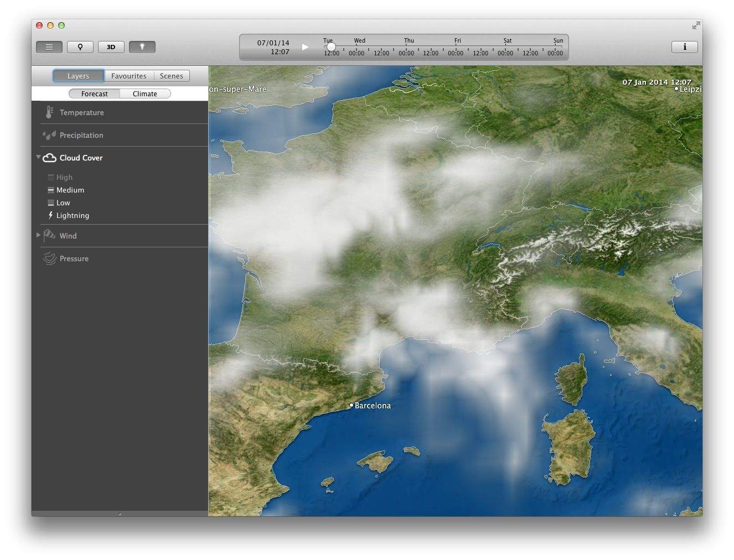This screenshot has height=560, width=734.
Task: Collapse the Cloud Cover section
Action: point(38,157)
